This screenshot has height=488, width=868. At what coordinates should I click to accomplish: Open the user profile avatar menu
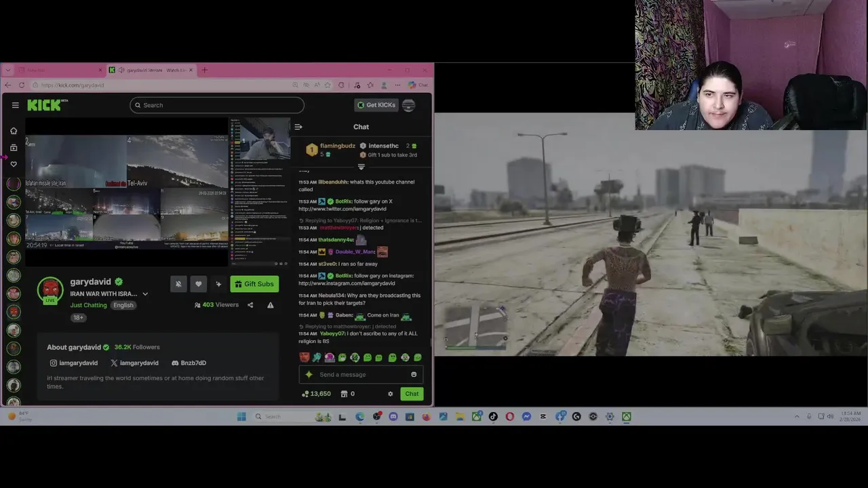pyautogui.click(x=408, y=105)
